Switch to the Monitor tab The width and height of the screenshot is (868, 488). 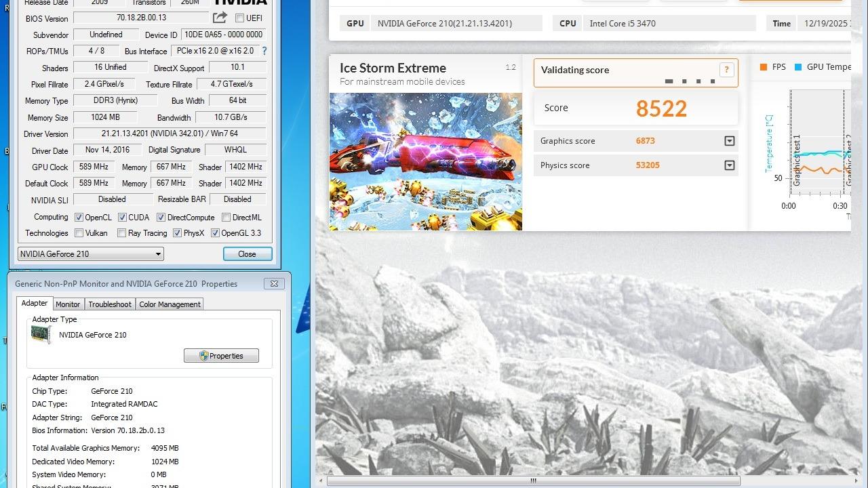(x=68, y=304)
